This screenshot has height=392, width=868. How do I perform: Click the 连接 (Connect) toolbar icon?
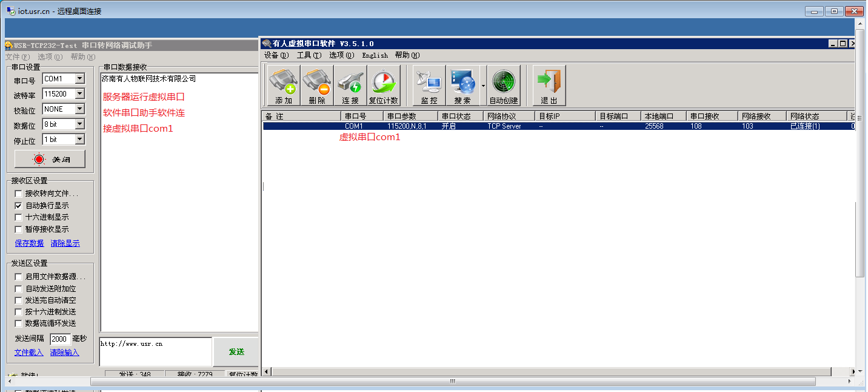click(350, 86)
